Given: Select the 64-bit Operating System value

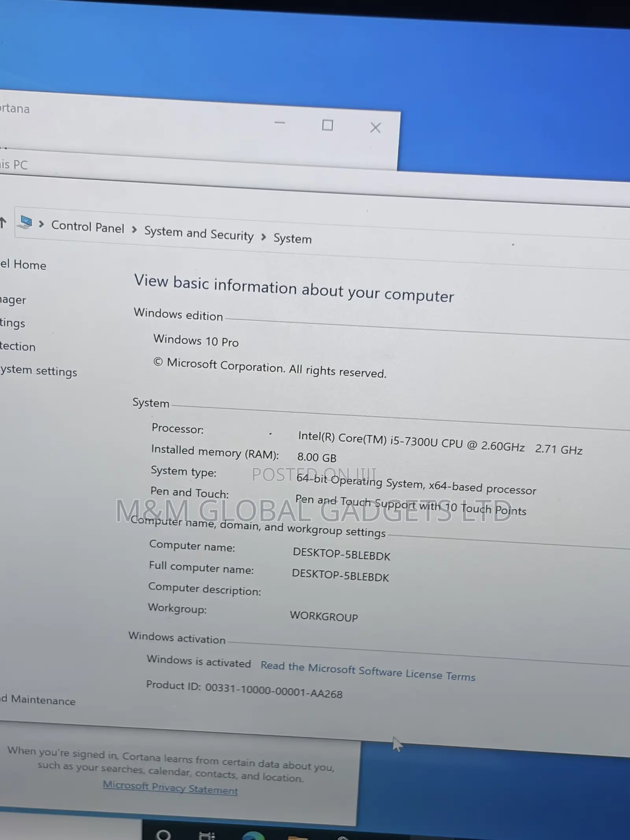Looking at the screenshot, I should 416,484.
